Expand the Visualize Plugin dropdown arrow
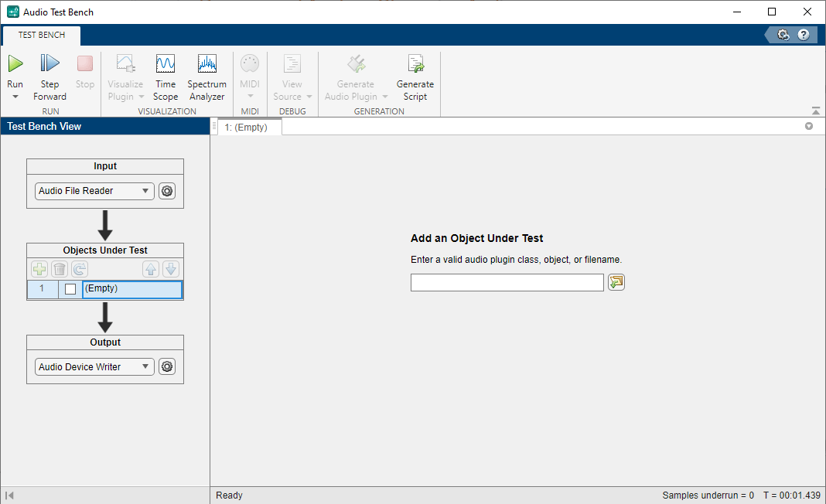826x504 pixels. point(142,97)
